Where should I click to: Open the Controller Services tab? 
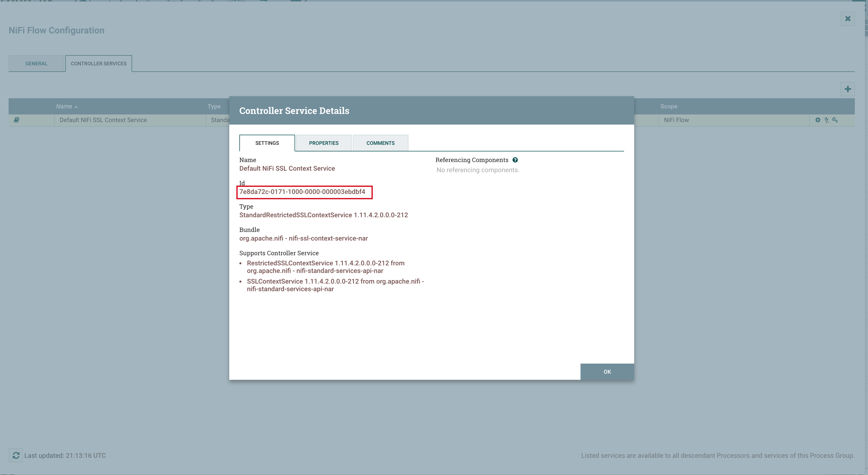point(99,64)
